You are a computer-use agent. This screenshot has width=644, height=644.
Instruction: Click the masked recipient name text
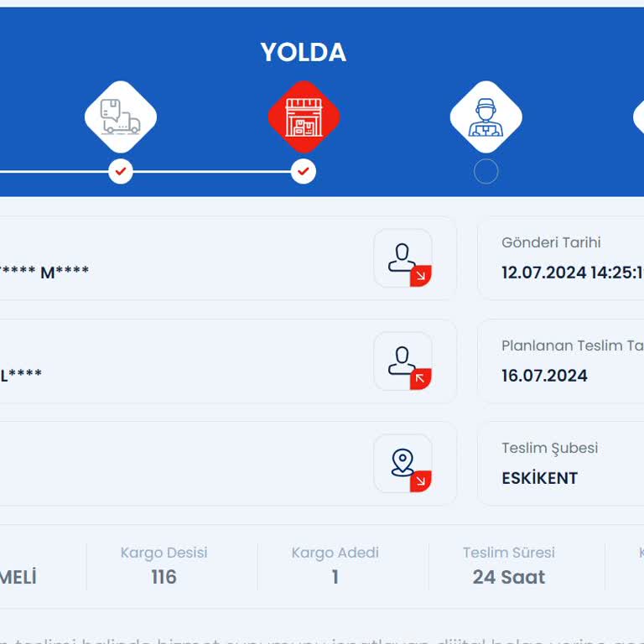(x=21, y=375)
